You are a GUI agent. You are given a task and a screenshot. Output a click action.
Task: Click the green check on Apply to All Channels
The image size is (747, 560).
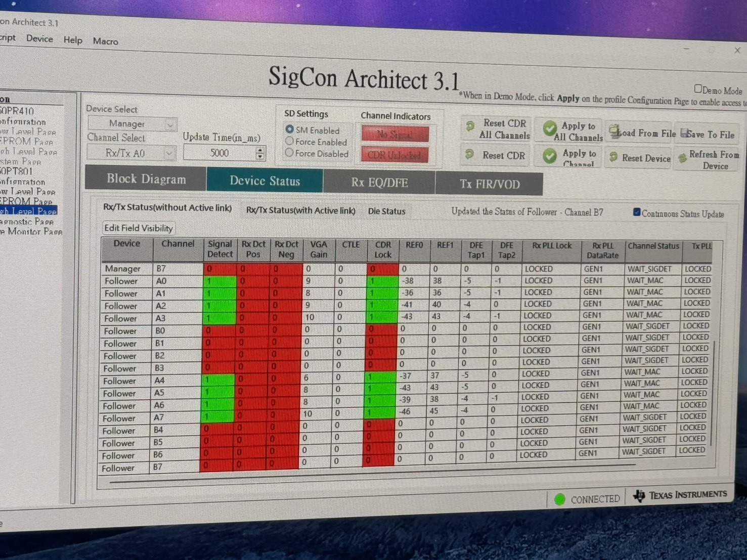[x=550, y=129]
